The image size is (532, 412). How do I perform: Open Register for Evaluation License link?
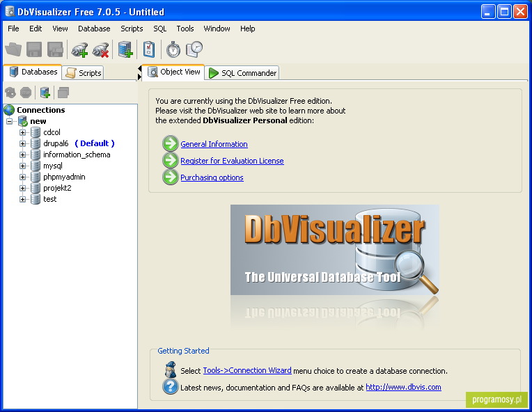tap(232, 161)
